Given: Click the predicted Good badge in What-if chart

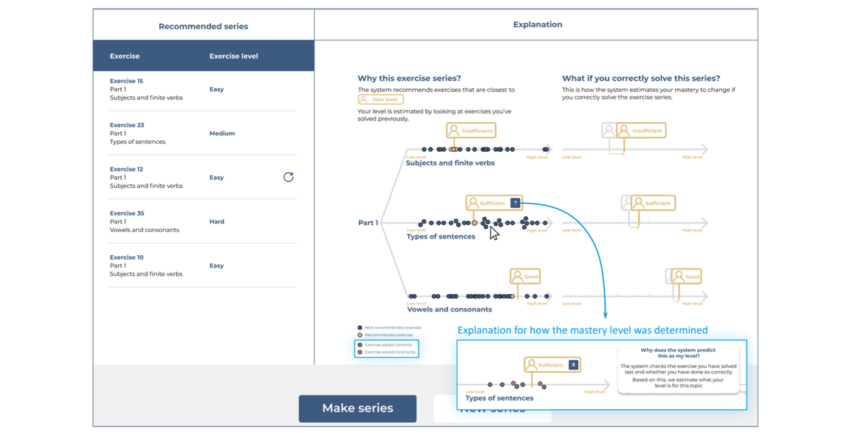Looking at the screenshot, I should [686, 277].
